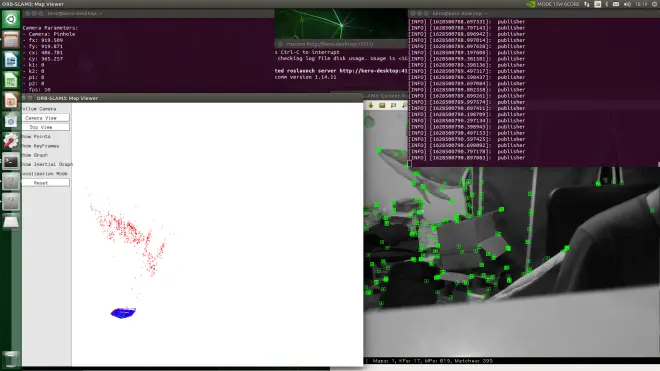Enable Localization Mode in Map Viewer
660x371 pixels.
point(45,173)
